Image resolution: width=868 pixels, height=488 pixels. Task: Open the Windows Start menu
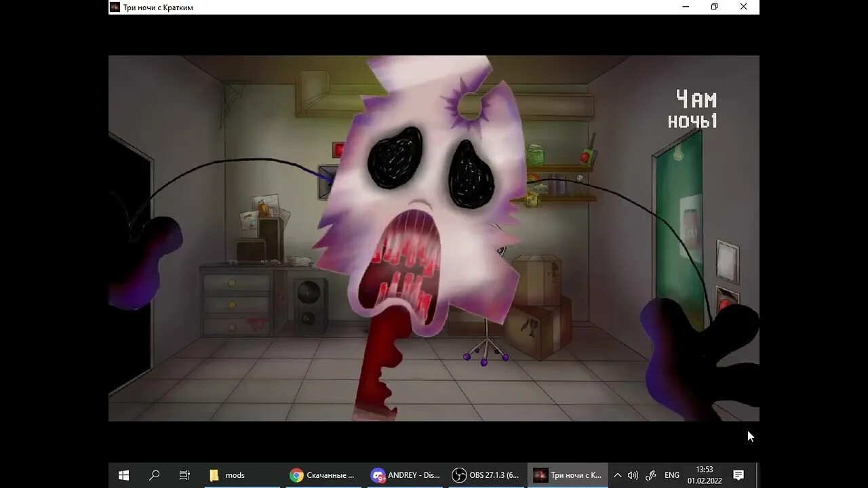tap(123, 475)
